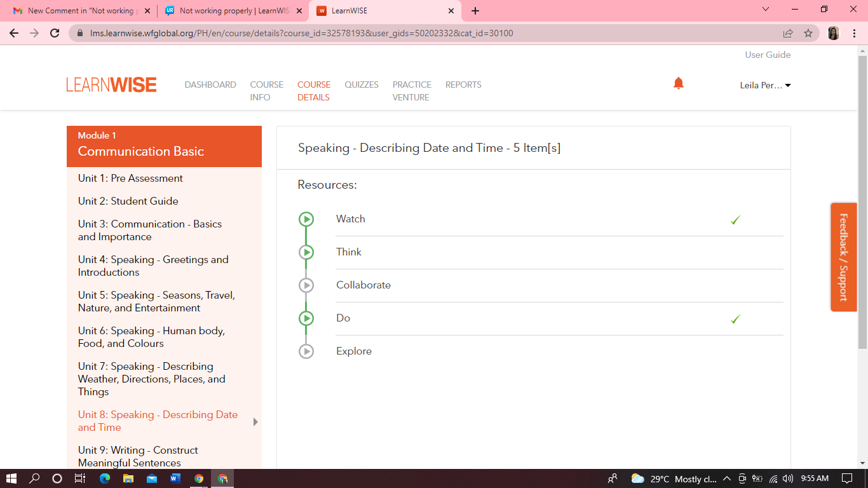Click the gray play icon for Explore
Viewport: 868px width, 488px height.
306,351
